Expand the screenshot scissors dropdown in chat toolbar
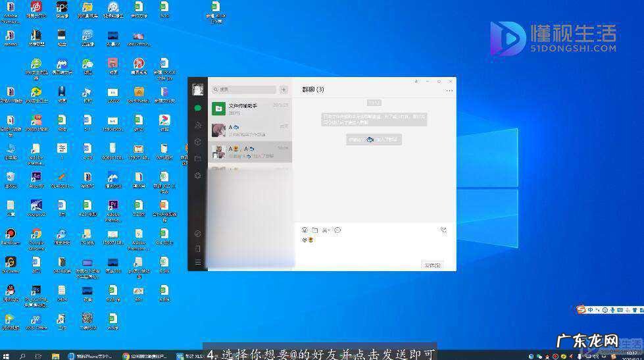Image resolution: width=644 pixels, height=360 pixels. (x=330, y=230)
